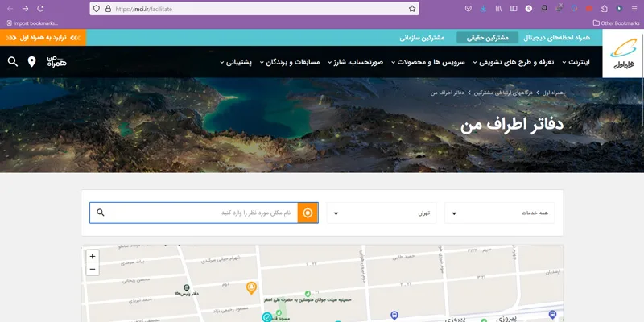
Task: Open the Pocket save icon
Action: 469,9
